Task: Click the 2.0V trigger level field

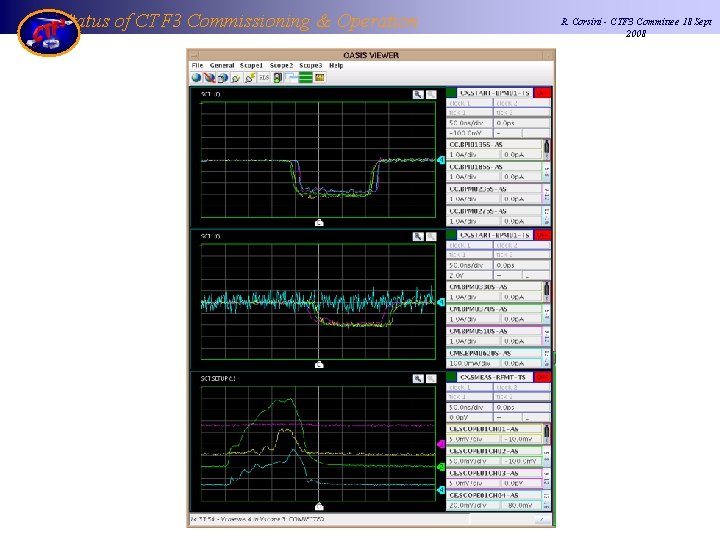Action: [469, 276]
